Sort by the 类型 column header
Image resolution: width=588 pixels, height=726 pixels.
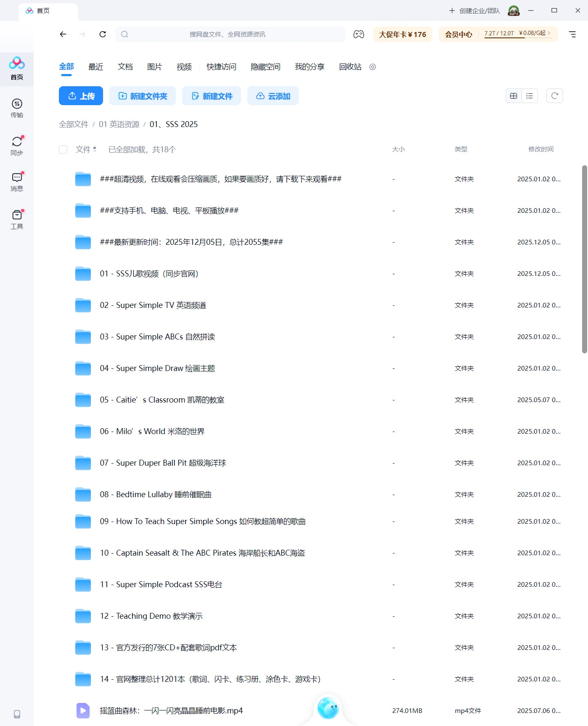[461, 149]
